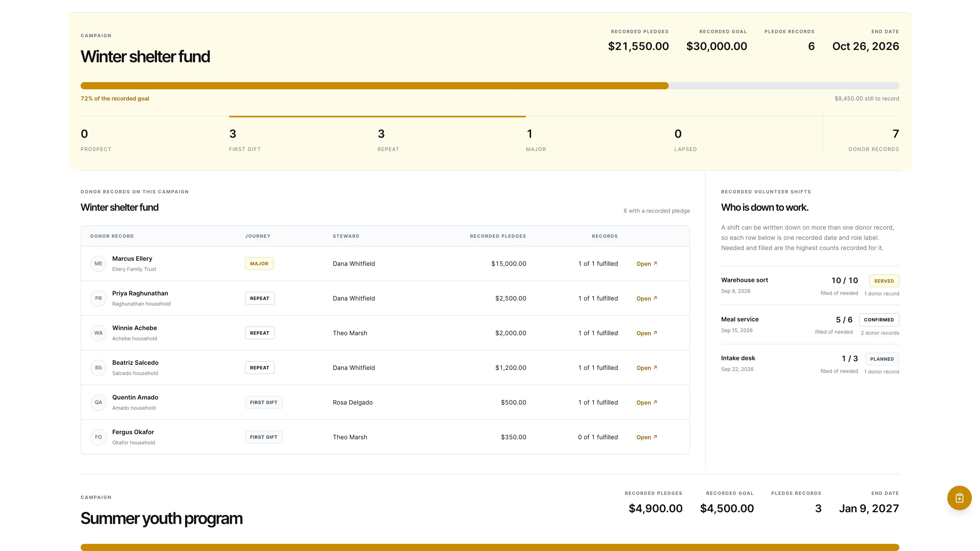Viewport: 980px width, 551px height.
Task: Click the $21,550.00 recorded pledges value
Action: tap(638, 46)
